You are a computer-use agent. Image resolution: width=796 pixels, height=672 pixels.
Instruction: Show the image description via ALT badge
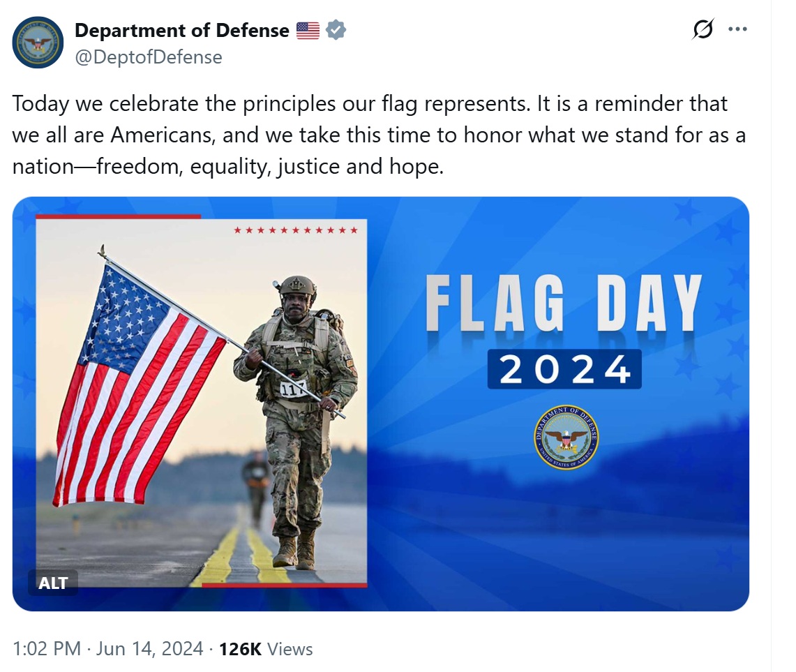pos(53,583)
